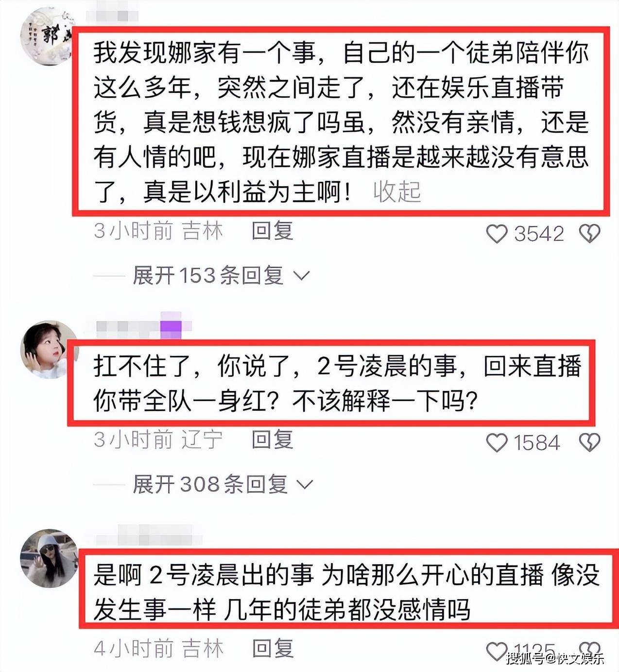Screen dimensions: 619x672
Task: Dislike the Jilin comment with 3542 likes
Action: tap(589, 234)
